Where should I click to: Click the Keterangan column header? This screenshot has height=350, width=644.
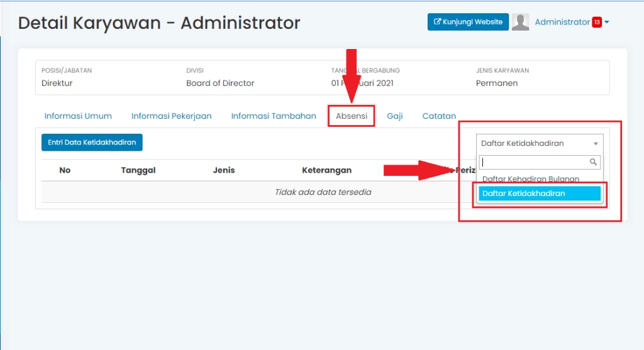[326, 170]
